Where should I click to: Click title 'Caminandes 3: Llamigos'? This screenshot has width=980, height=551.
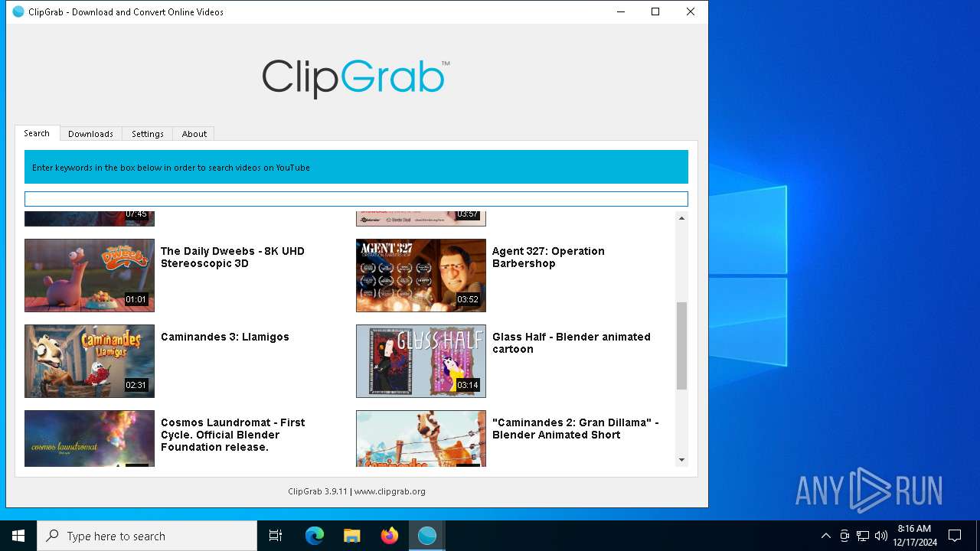225,337
